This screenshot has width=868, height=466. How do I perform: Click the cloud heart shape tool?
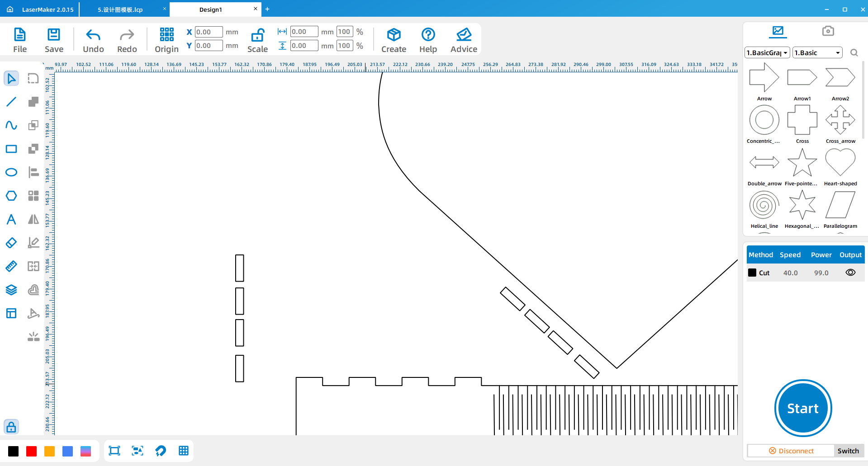[33, 290]
